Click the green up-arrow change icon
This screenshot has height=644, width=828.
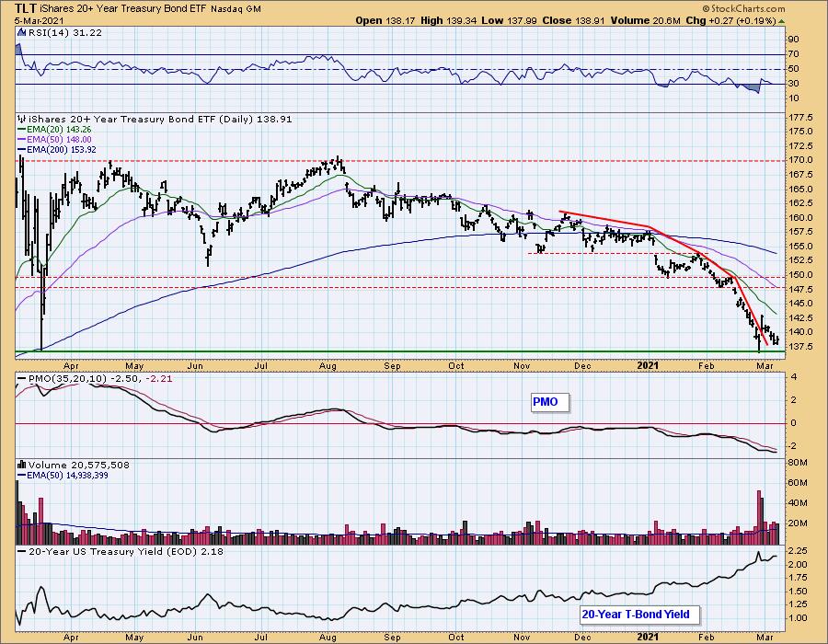click(x=781, y=21)
